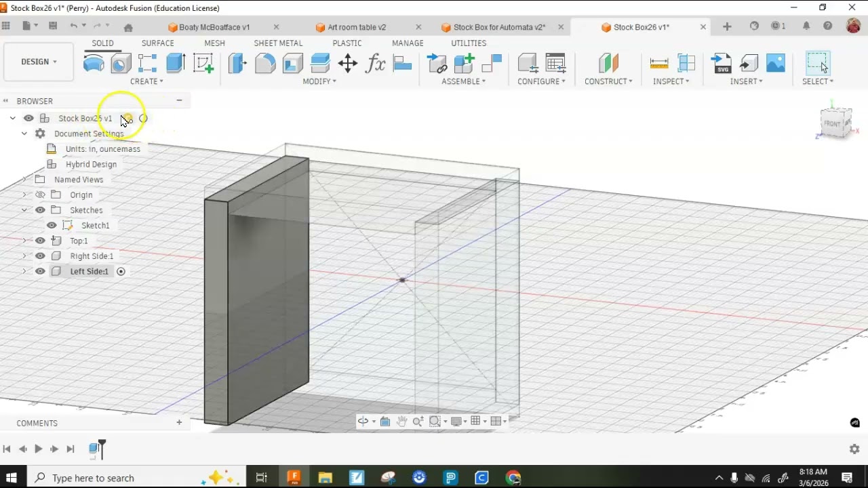Toggle visibility of Stock Box26 v1 root component
Viewport: 868px width, 488px height.
28,118
